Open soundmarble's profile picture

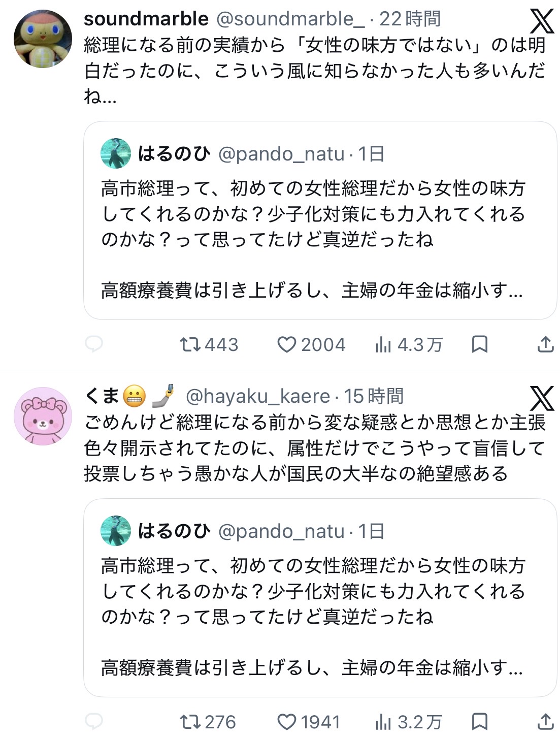click(43, 39)
